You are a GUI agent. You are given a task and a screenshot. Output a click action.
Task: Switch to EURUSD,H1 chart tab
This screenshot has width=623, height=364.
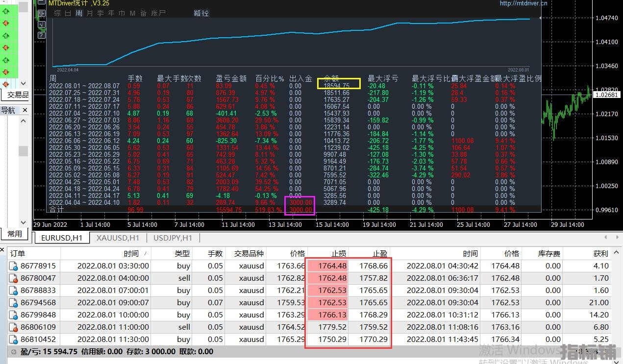(x=61, y=238)
